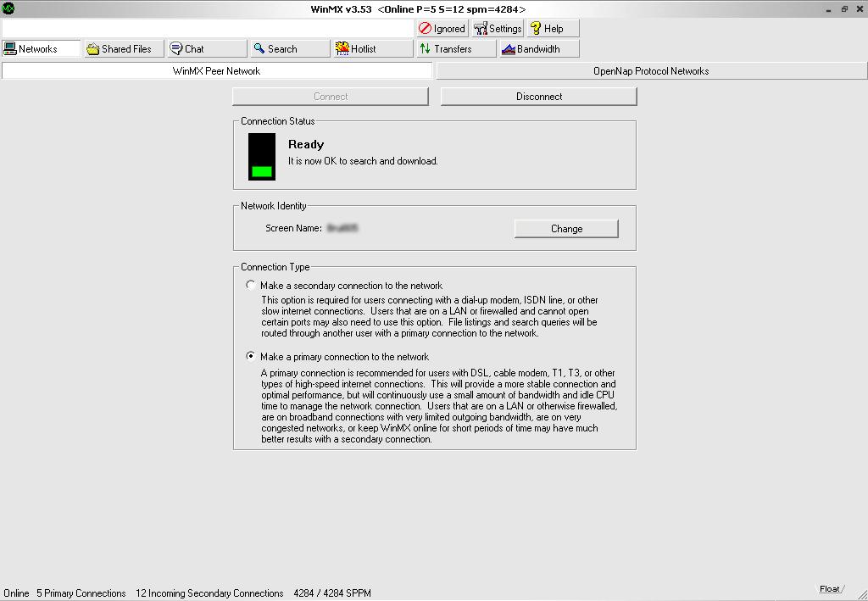The image size is (868, 601).
Task: Open the Networks section
Action: click(41, 49)
